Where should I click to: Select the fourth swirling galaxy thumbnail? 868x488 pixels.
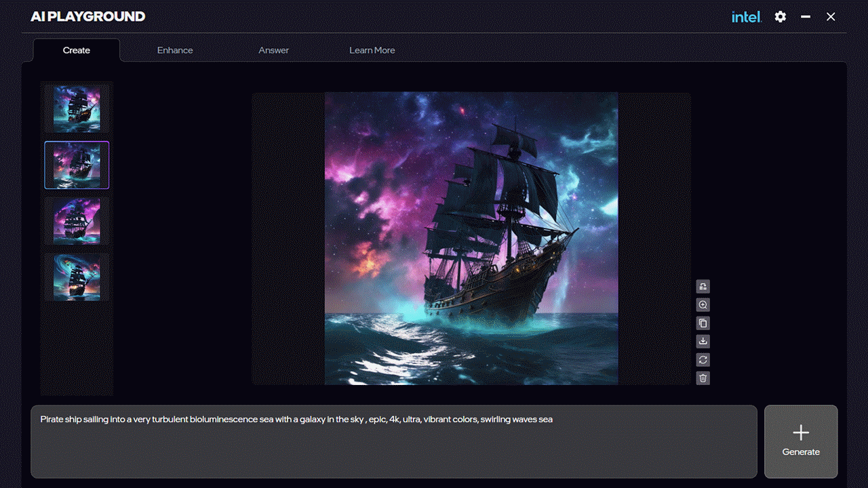point(77,277)
